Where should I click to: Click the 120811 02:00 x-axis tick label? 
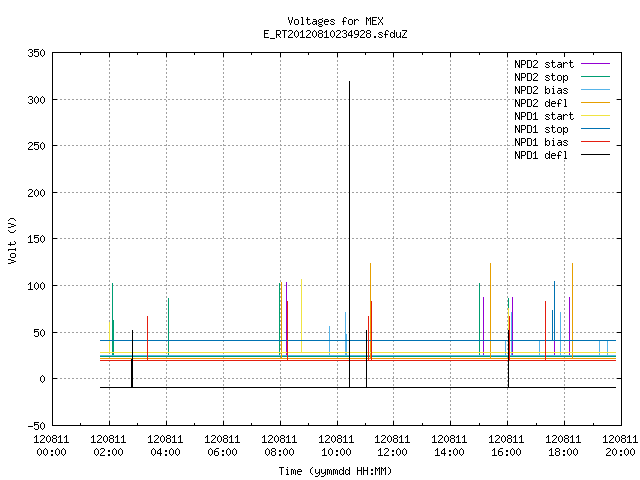coord(109,446)
